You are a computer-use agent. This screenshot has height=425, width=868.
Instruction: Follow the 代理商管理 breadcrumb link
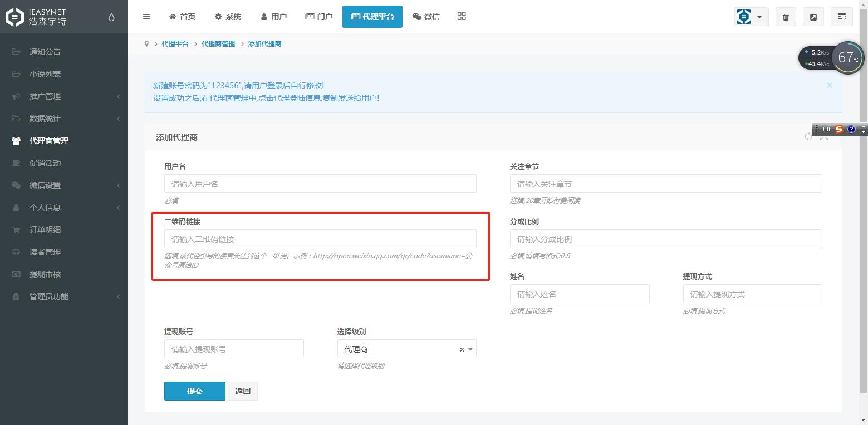coord(218,43)
